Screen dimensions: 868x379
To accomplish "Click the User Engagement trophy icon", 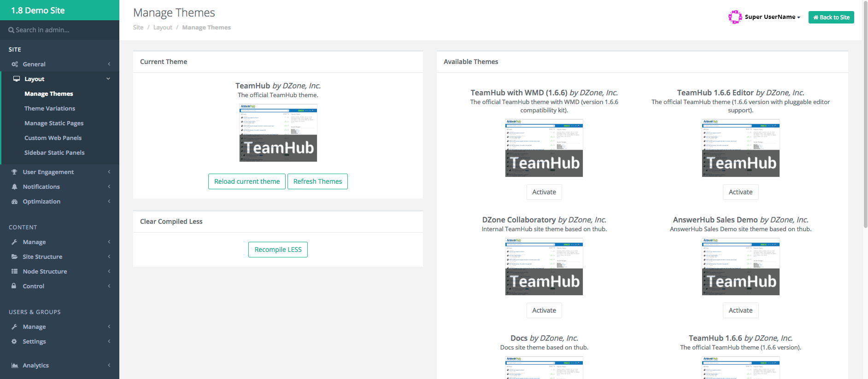I will [x=15, y=172].
